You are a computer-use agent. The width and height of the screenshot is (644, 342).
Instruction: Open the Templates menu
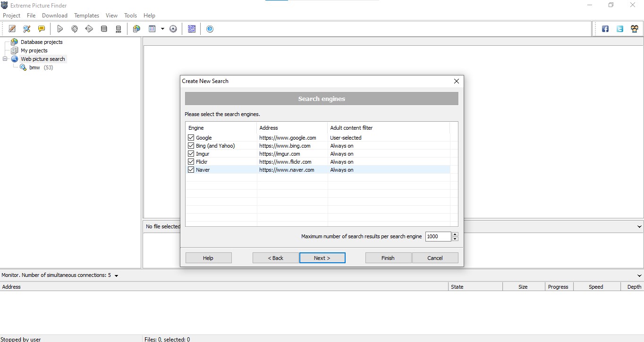coord(86,16)
